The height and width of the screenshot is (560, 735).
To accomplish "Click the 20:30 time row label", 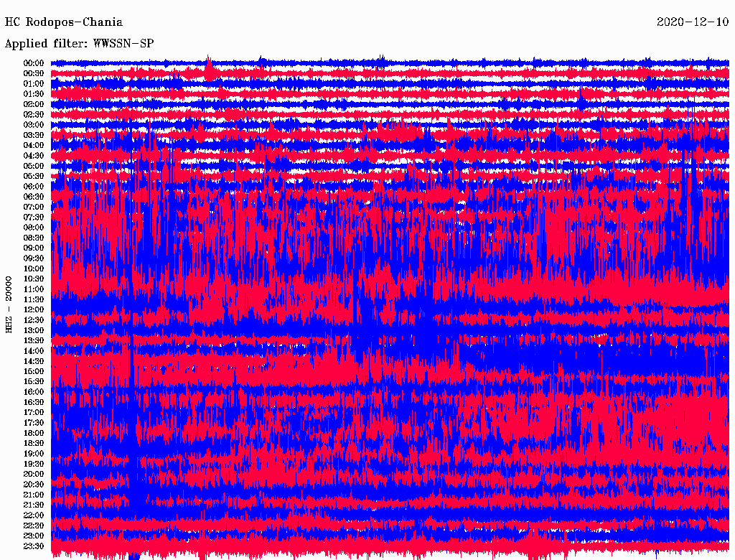I will pos(34,485).
